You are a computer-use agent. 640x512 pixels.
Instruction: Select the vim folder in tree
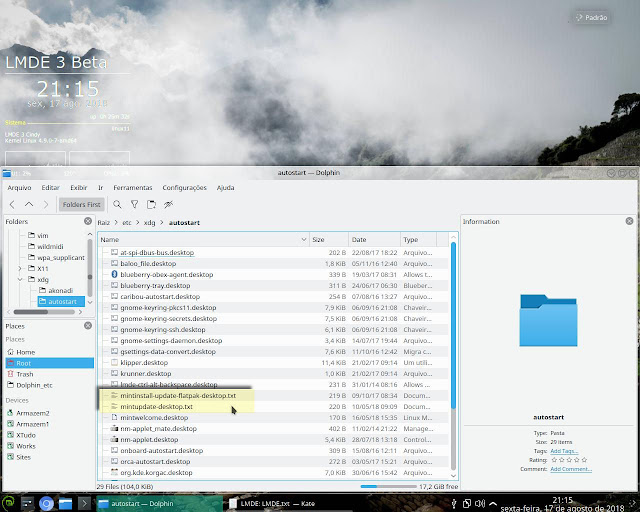coord(38,236)
